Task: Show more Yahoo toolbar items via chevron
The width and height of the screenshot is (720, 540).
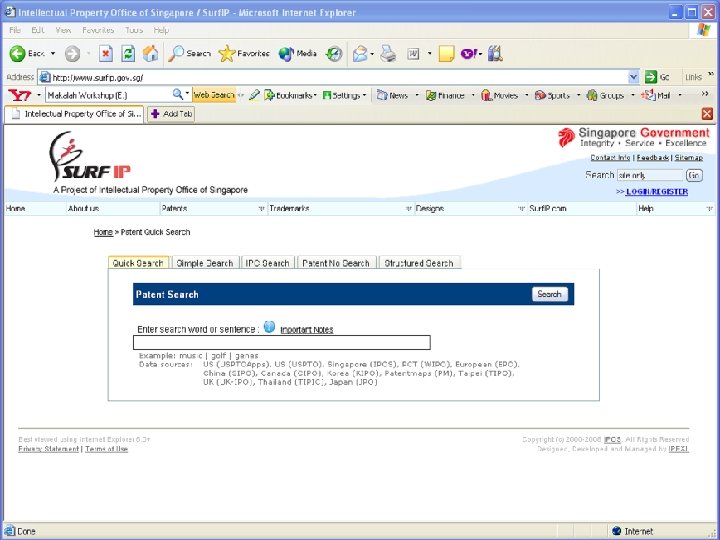Action: (705, 94)
